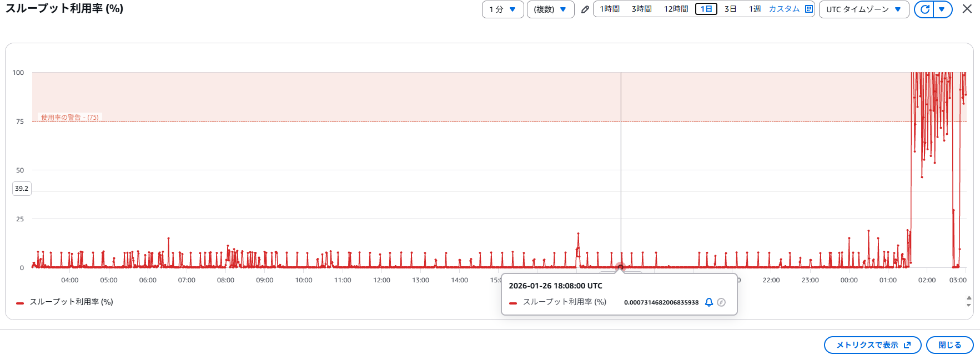980x355 pixels.
Task: Click the 12:00 x-axis label
Action: tap(381, 280)
